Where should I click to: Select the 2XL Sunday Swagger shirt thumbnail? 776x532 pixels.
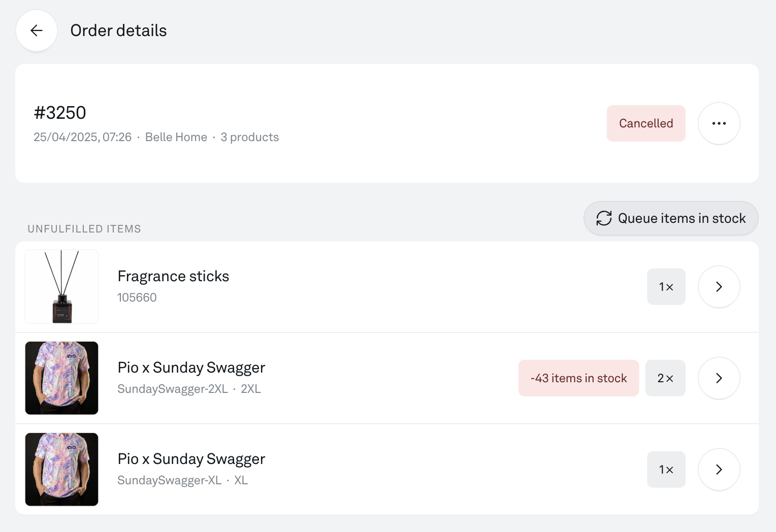coord(61,378)
